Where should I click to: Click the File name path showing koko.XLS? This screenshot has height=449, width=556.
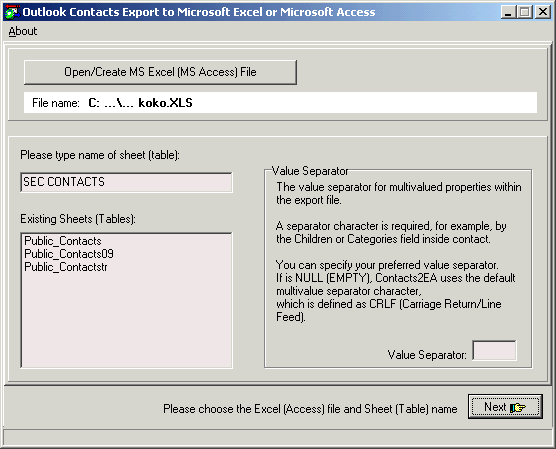pos(140,103)
